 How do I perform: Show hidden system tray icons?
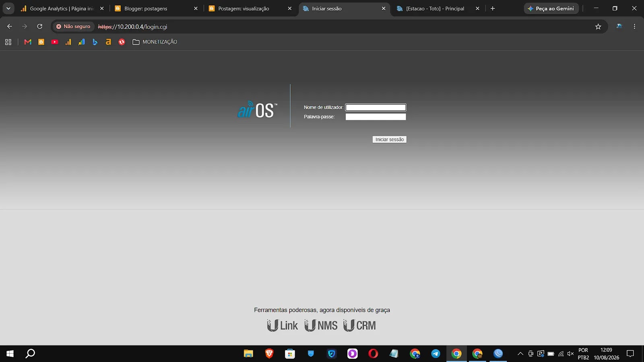520,354
